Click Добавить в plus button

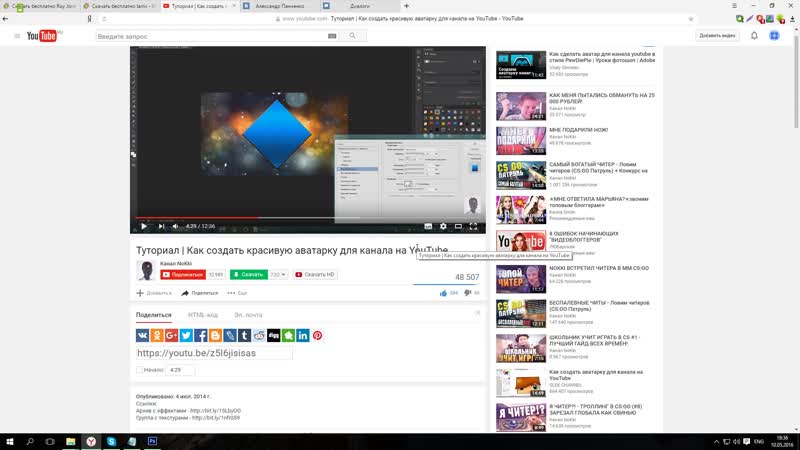(154, 293)
